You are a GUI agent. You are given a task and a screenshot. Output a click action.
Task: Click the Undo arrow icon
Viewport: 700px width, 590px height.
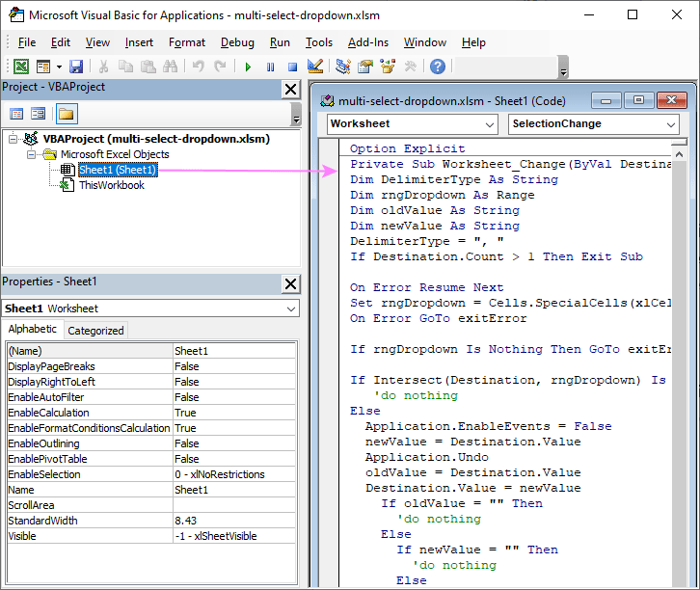click(x=199, y=67)
